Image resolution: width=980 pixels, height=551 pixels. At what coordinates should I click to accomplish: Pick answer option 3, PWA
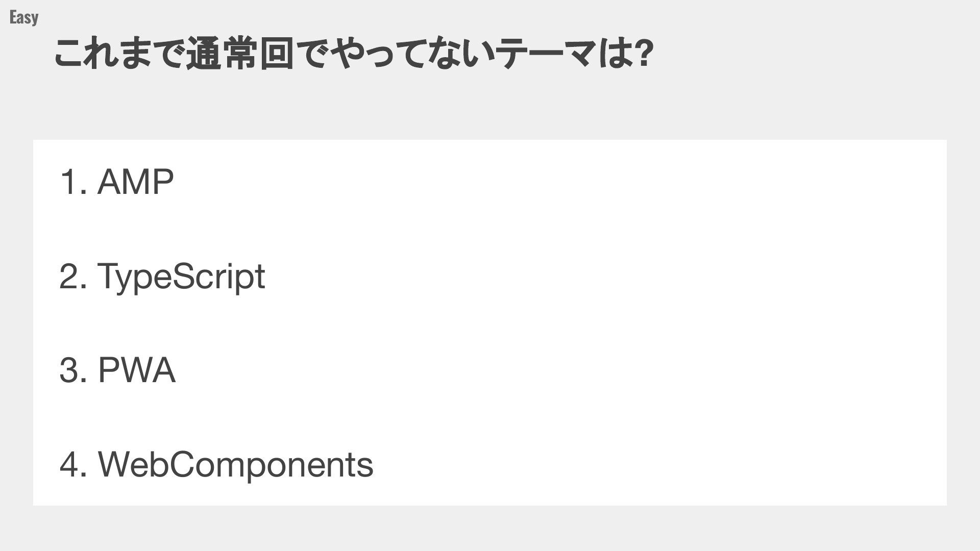point(117,370)
